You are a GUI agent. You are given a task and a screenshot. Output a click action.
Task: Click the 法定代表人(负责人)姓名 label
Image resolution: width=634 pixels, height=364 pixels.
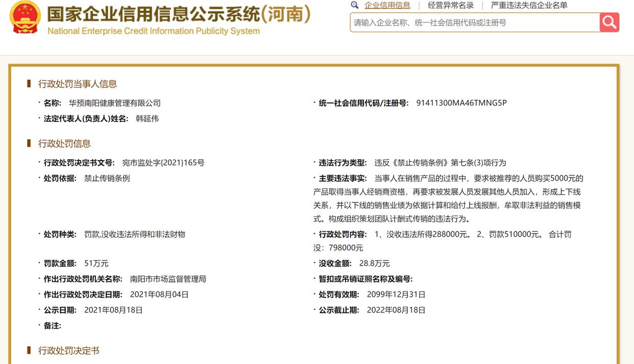(x=86, y=119)
